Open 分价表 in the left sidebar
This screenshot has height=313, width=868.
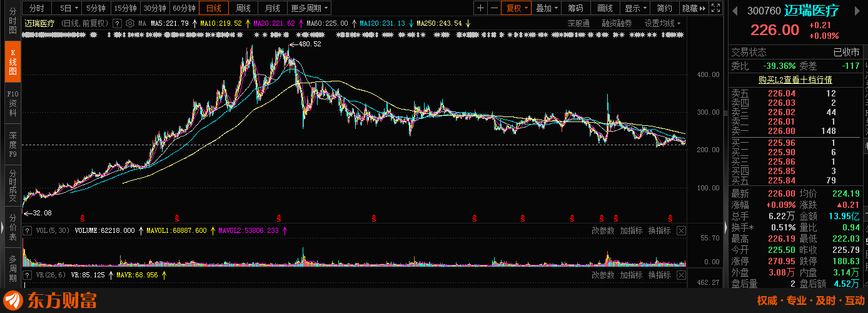[x=13, y=227]
